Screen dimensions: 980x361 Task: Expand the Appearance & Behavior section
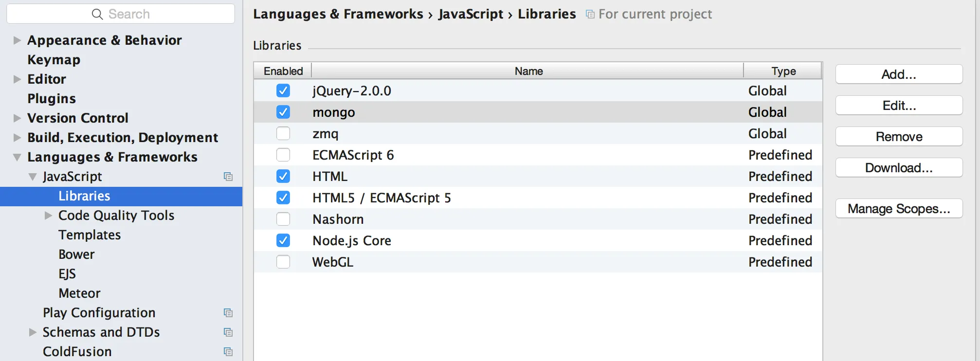17,40
